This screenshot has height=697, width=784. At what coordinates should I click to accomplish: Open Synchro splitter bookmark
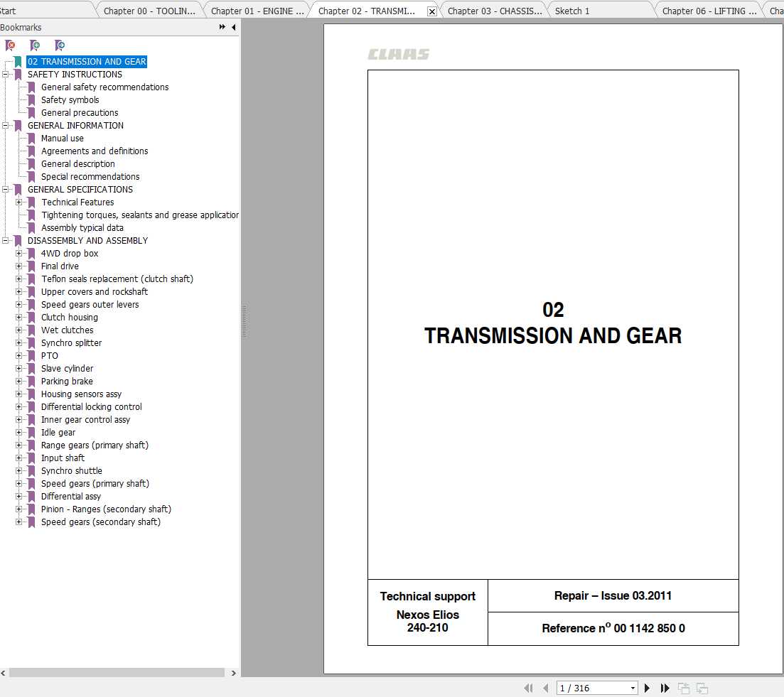click(71, 342)
